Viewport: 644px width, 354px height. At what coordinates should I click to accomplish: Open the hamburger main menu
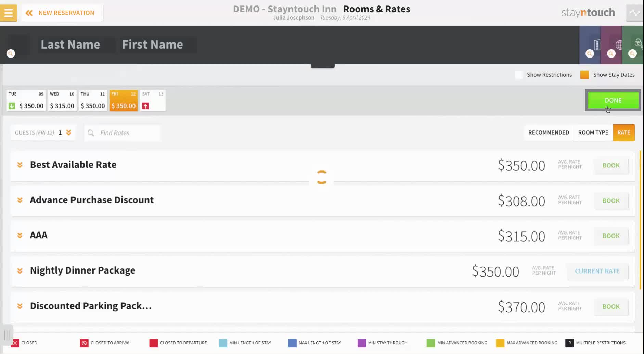click(8, 13)
